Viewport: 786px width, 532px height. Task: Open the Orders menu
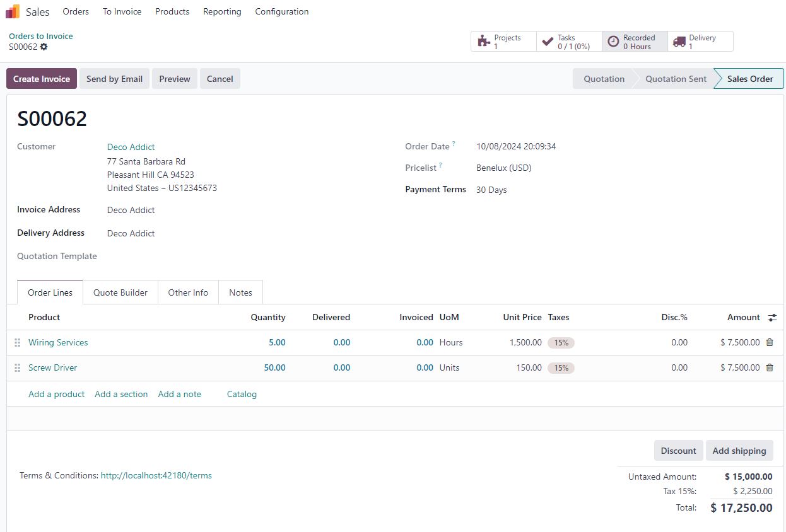point(76,11)
